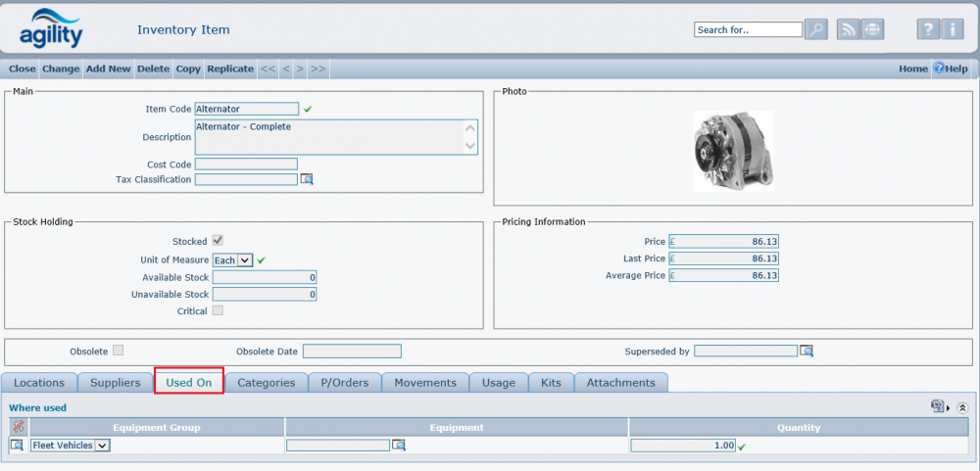The image size is (980, 471).
Task: Toggle the Critical checkbox
Action: 218,311
